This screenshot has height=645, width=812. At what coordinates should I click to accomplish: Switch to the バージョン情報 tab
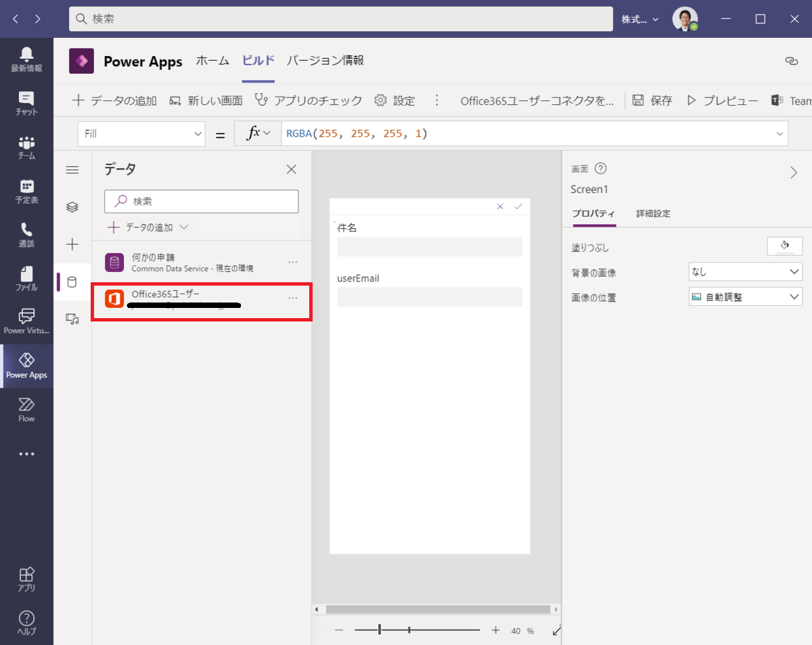325,61
